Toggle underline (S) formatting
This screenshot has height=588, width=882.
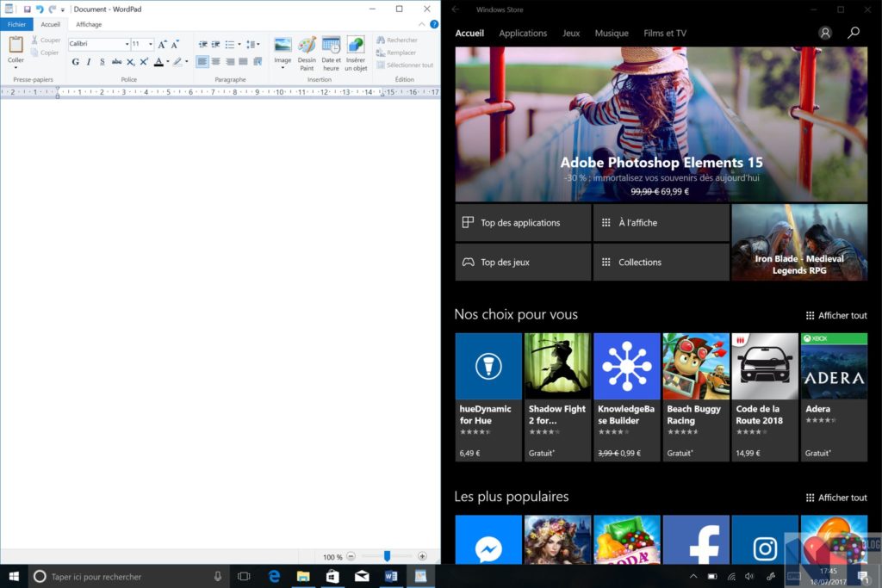coord(102,62)
